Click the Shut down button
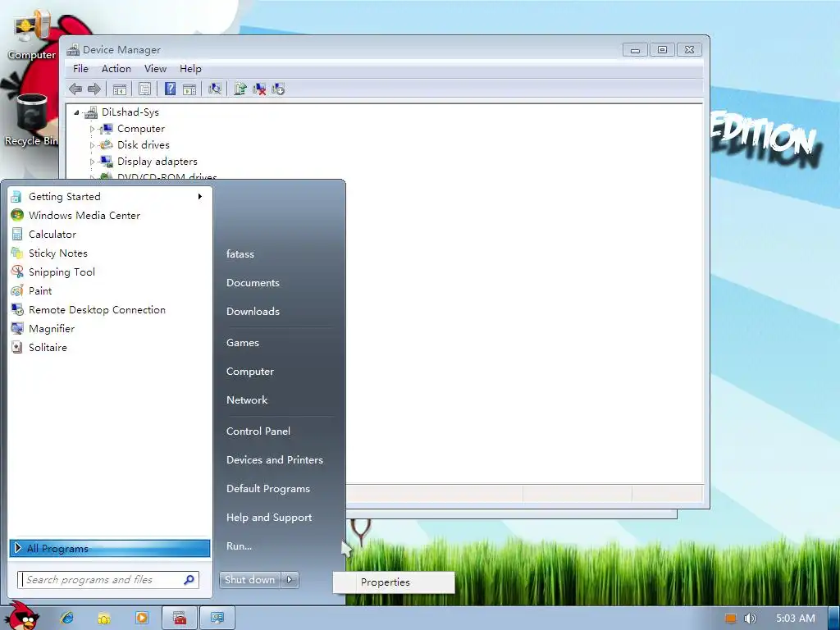Image resolution: width=840 pixels, height=630 pixels. (x=249, y=580)
